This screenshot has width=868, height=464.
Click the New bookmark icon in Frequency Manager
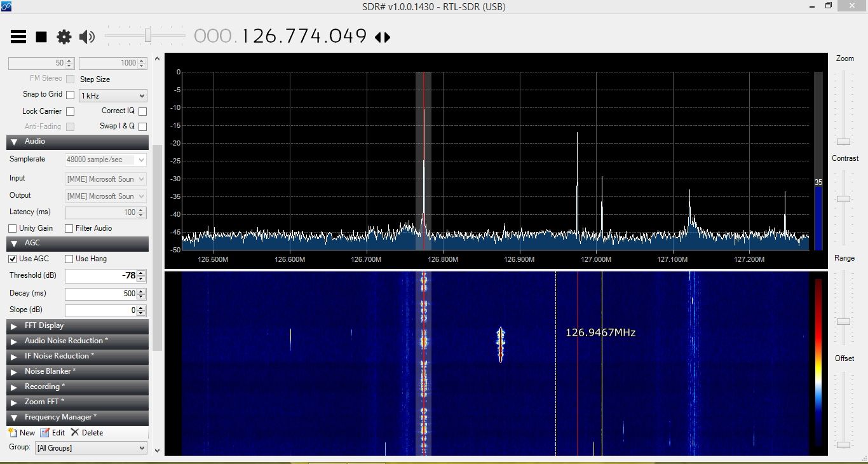13,432
